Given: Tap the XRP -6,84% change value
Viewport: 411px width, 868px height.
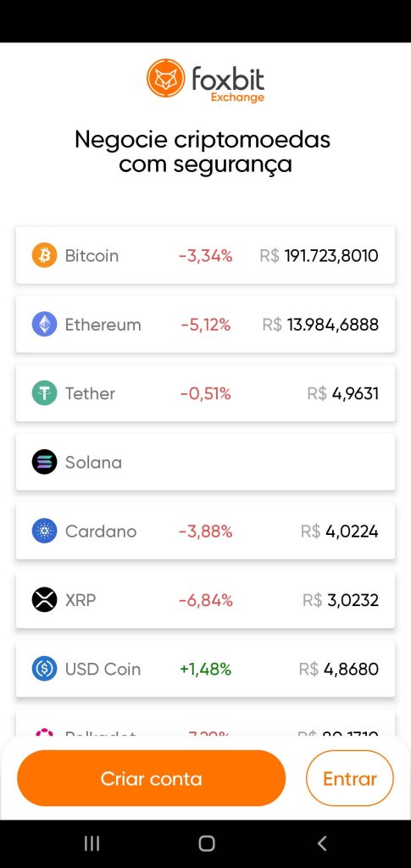Looking at the screenshot, I should tap(205, 600).
